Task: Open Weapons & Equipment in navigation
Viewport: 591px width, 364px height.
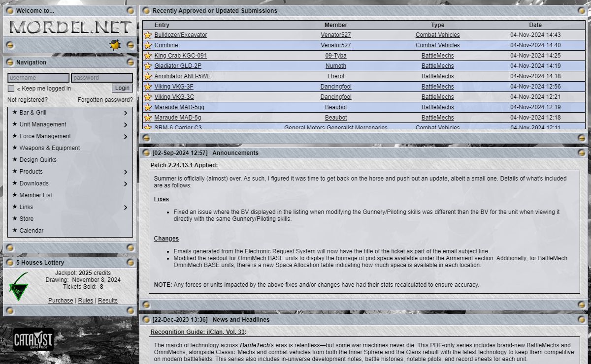Action: coord(50,148)
